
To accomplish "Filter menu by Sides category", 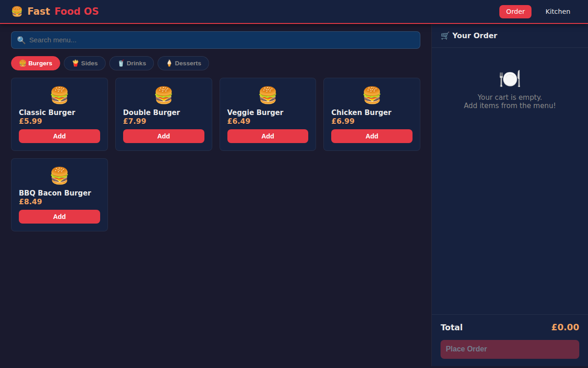I will (x=85, y=63).
